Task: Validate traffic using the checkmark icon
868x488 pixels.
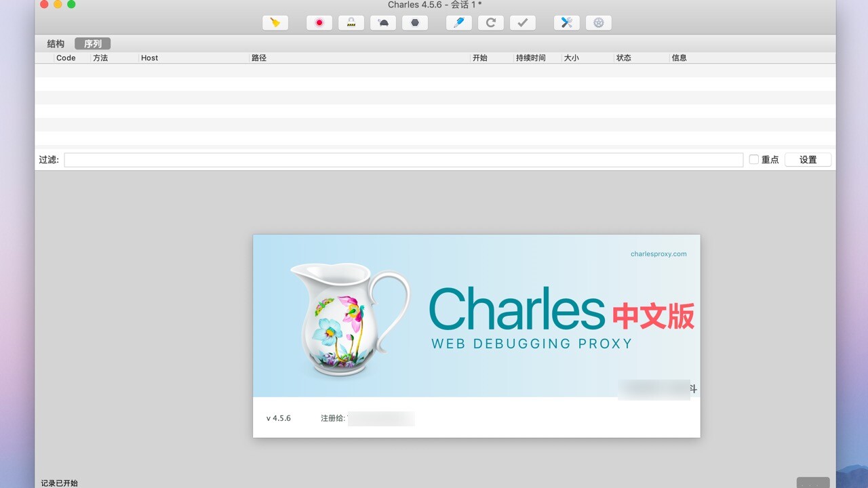Action: pyautogui.click(x=522, y=22)
